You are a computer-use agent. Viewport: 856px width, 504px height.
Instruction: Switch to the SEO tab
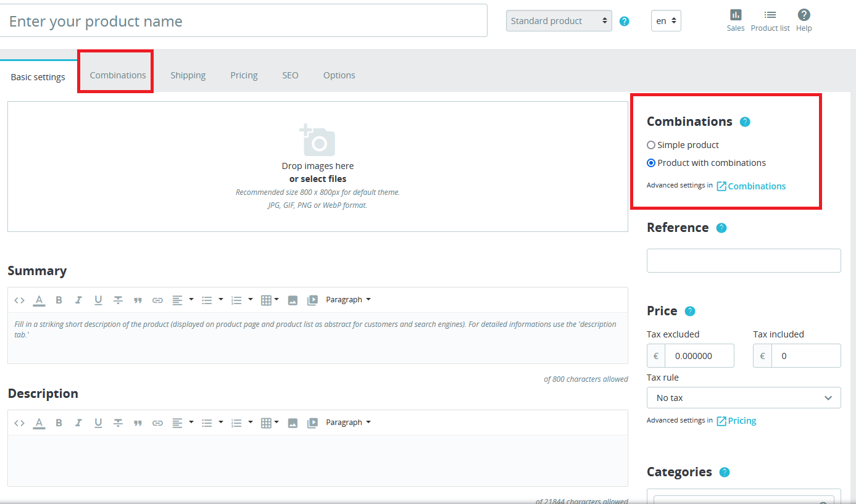[290, 75]
